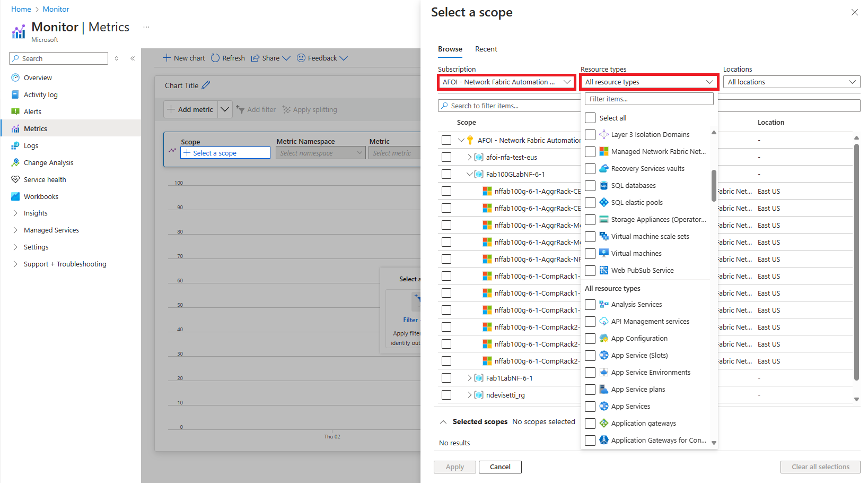The image size is (868, 483).
Task: Close the Select a scope panel
Action: [855, 12]
